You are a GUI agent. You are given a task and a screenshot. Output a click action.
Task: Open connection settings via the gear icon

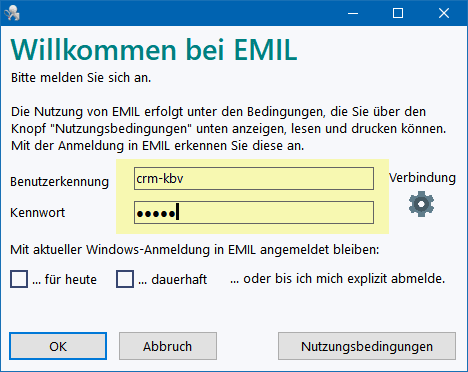click(421, 204)
